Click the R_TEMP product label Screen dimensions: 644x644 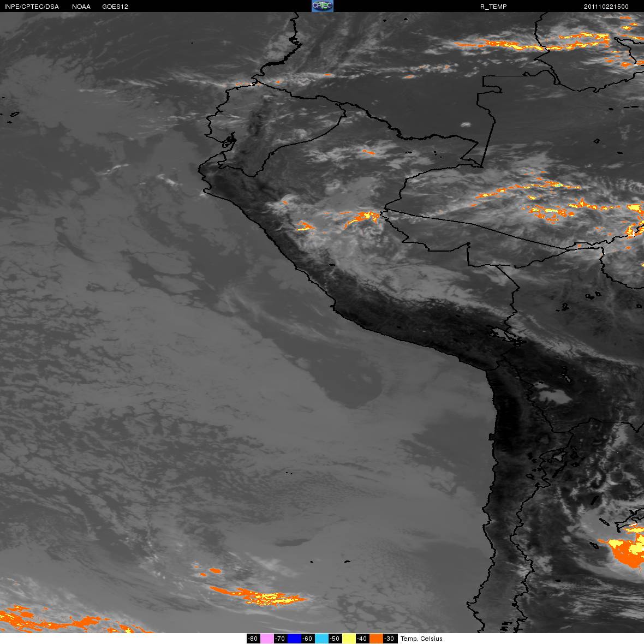pos(493,7)
